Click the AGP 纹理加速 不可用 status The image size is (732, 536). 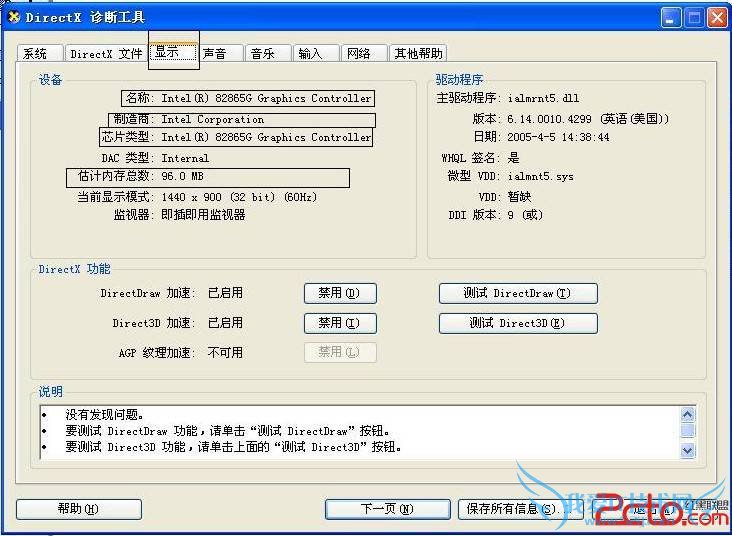tap(225, 353)
